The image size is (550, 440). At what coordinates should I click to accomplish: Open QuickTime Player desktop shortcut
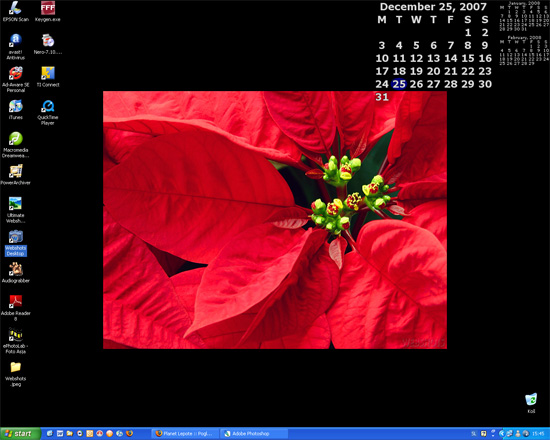point(48,112)
